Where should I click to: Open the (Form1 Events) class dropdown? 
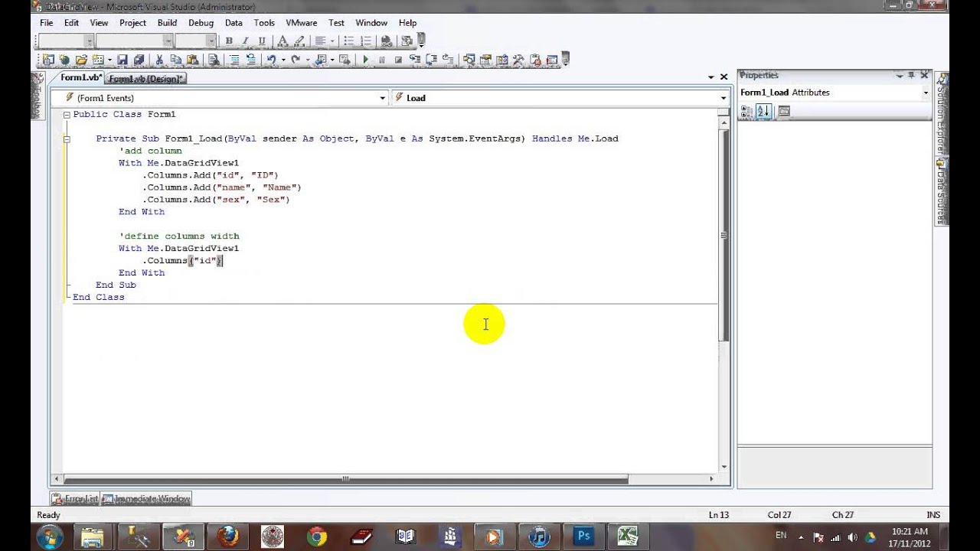tap(383, 98)
